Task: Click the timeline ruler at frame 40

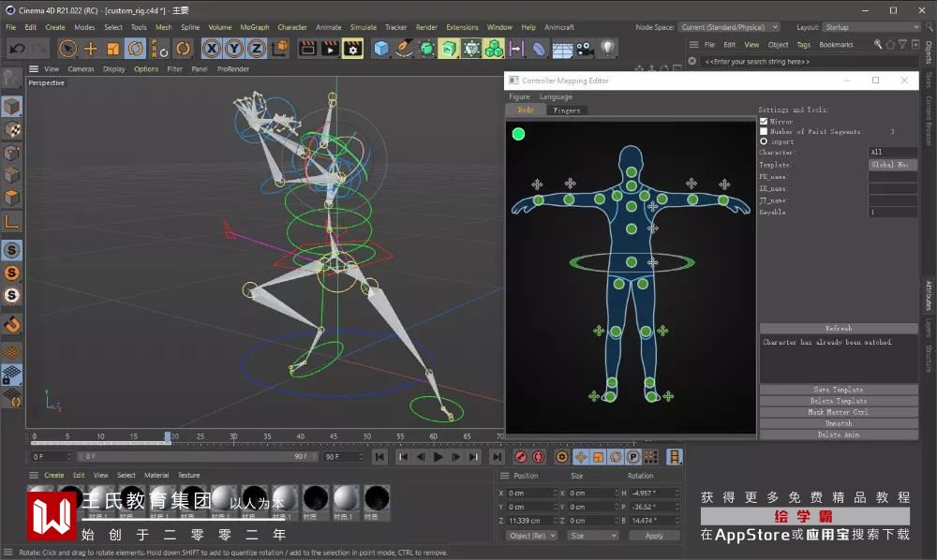Action: pos(300,436)
